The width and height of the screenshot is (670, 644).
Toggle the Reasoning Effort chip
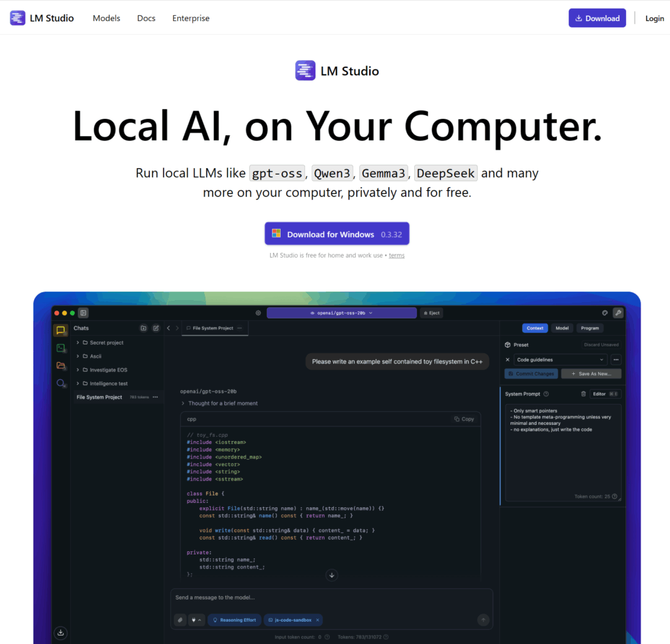234,620
